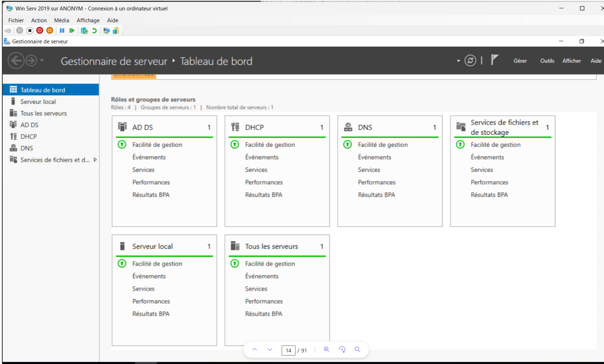Pause the virtual machine

62,30
